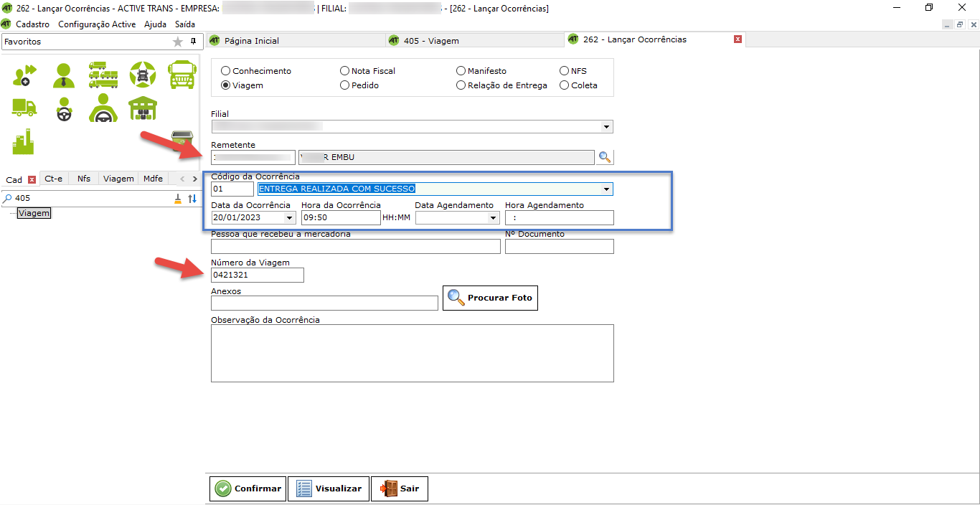
Task: Open the small driver with steering wheel icon
Action: [x=64, y=109]
